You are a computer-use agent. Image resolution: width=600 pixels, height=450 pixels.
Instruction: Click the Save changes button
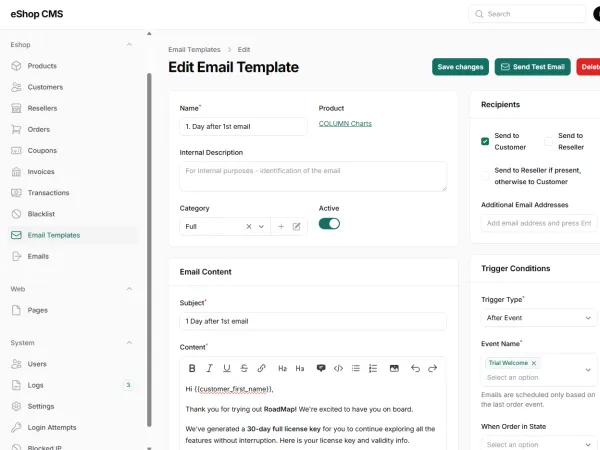point(460,67)
